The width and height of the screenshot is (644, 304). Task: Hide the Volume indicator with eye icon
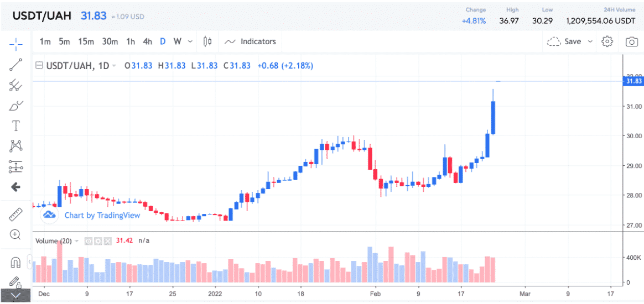click(x=89, y=241)
